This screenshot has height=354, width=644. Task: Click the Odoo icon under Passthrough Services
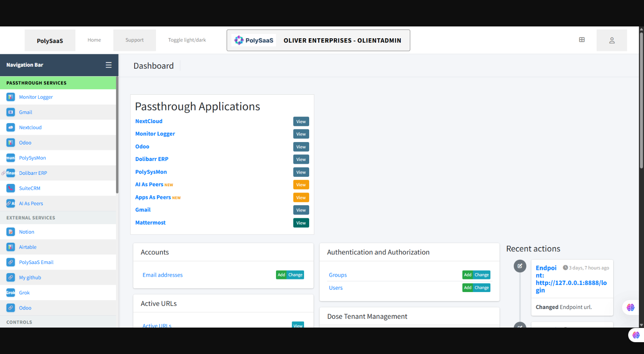pos(11,142)
